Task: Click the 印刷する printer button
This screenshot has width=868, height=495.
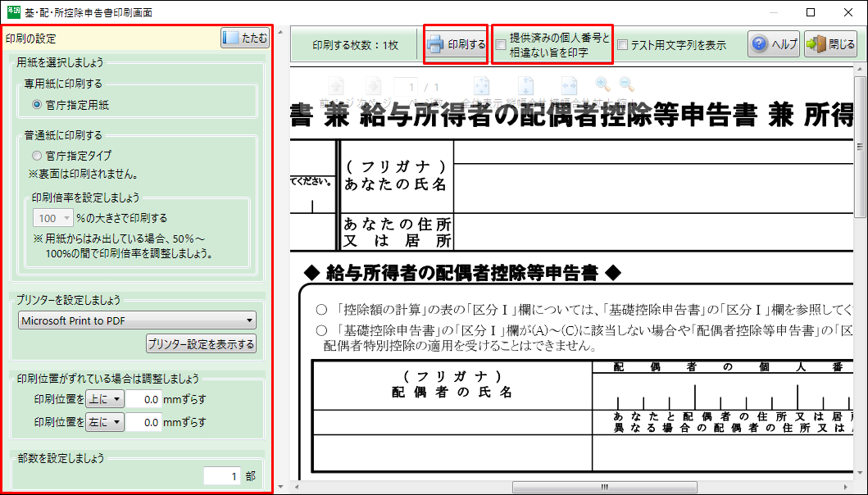Action: (456, 44)
